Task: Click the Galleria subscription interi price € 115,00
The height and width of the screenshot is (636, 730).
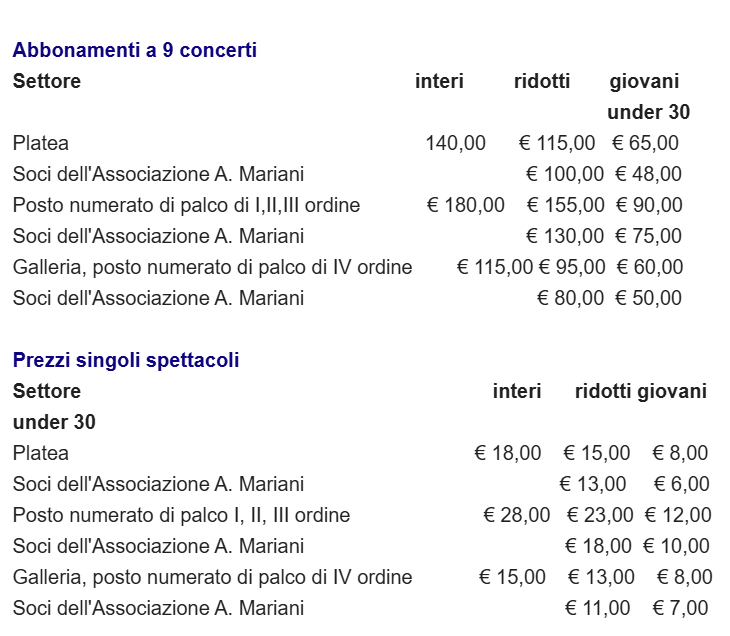Action: [494, 267]
